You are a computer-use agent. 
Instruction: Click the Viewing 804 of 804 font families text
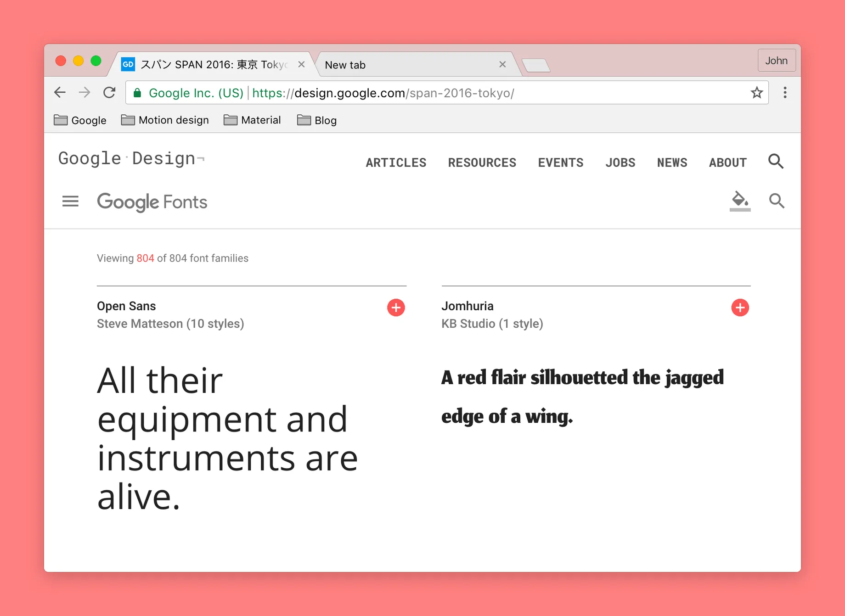pyautogui.click(x=172, y=258)
